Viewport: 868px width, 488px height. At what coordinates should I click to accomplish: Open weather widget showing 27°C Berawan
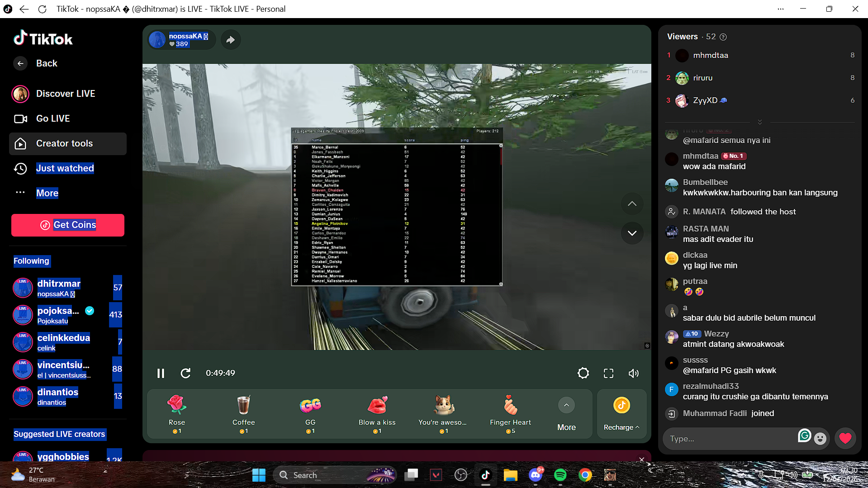(33, 475)
